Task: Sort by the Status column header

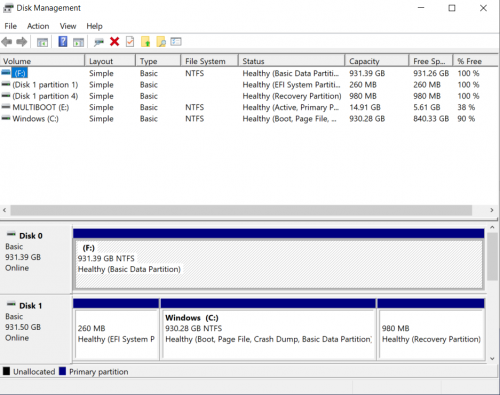Action: tap(292, 61)
